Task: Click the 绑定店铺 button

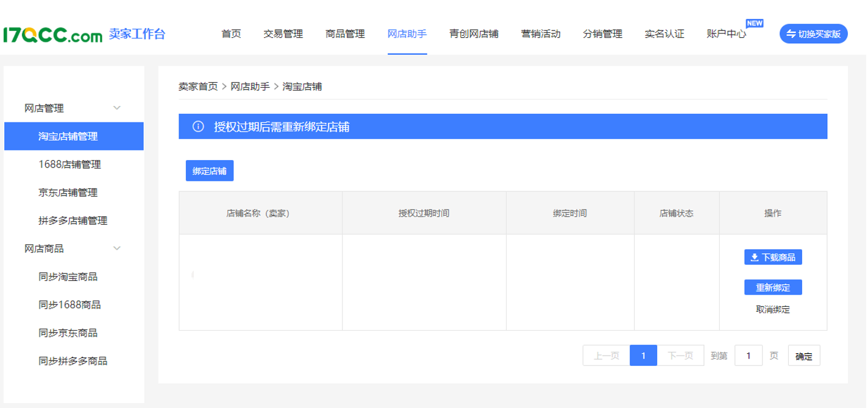Action: (210, 171)
